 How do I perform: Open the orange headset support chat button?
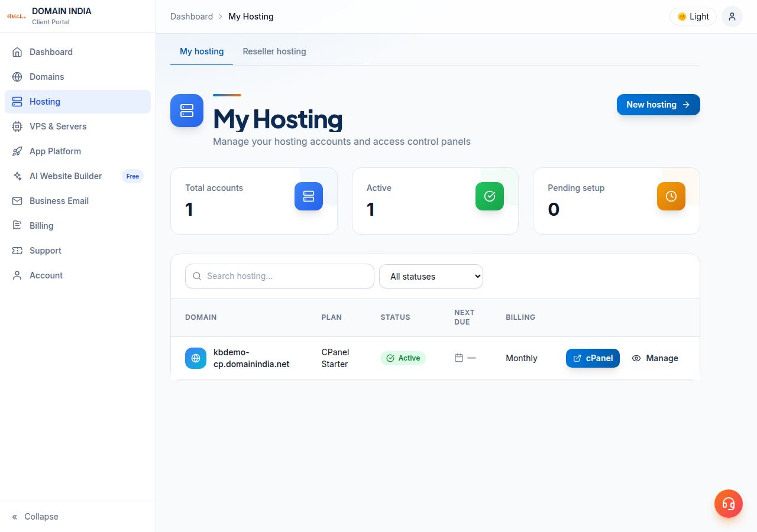pyautogui.click(x=729, y=504)
